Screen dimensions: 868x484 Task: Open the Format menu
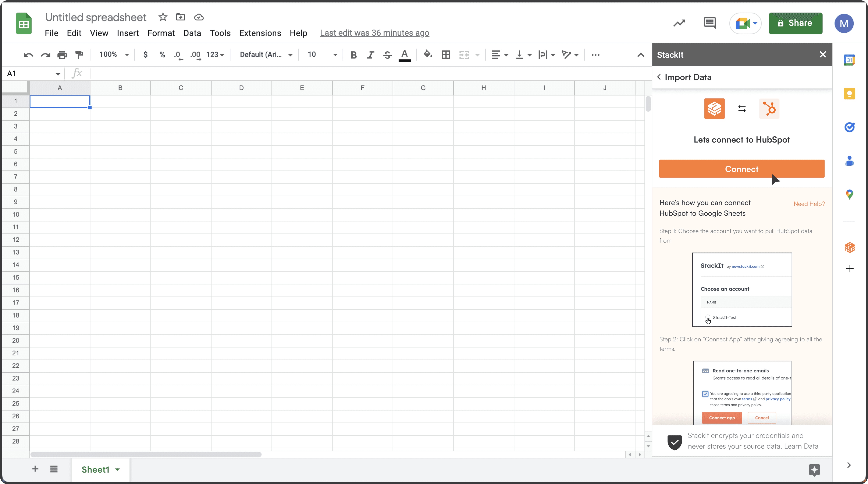click(x=161, y=33)
